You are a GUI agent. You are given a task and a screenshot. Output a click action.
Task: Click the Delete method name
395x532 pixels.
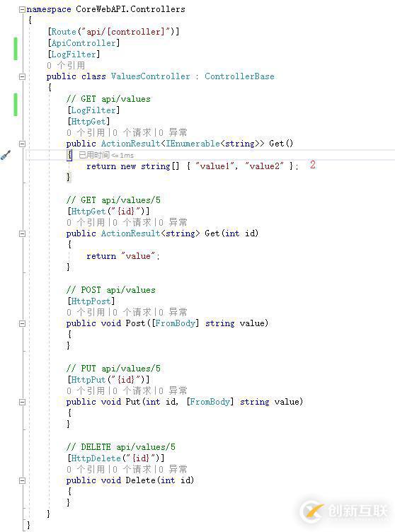coord(141,480)
